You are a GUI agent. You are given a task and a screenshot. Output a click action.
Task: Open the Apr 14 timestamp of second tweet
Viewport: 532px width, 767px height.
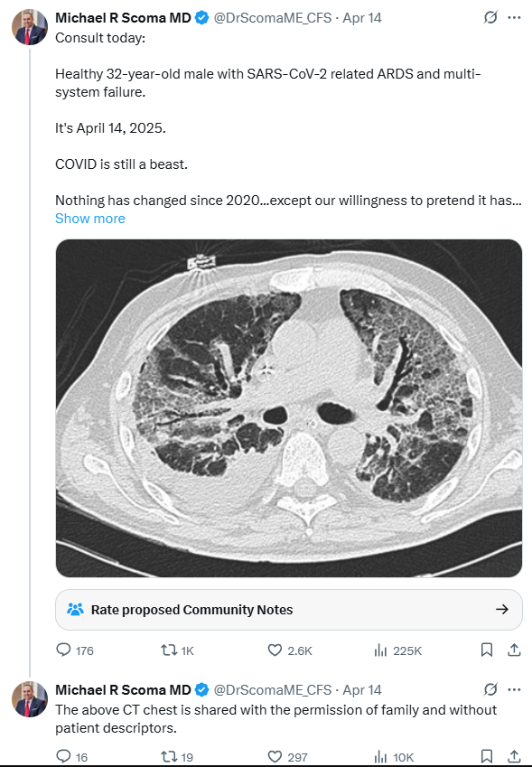[x=362, y=689]
